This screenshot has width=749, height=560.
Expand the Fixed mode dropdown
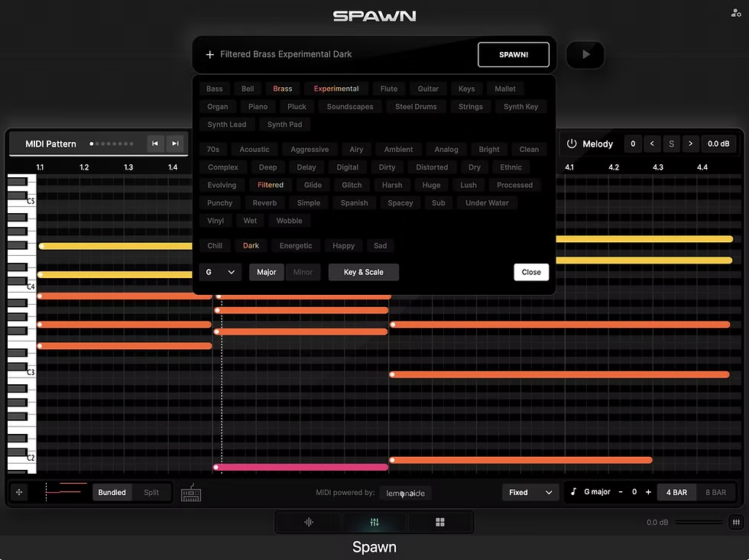(x=530, y=493)
